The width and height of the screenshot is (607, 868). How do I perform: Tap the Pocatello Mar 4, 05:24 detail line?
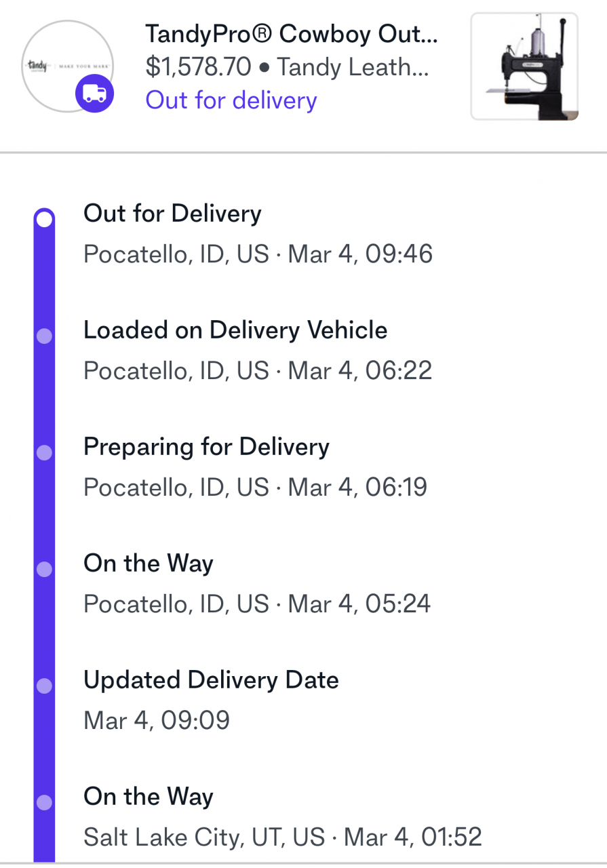click(257, 604)
